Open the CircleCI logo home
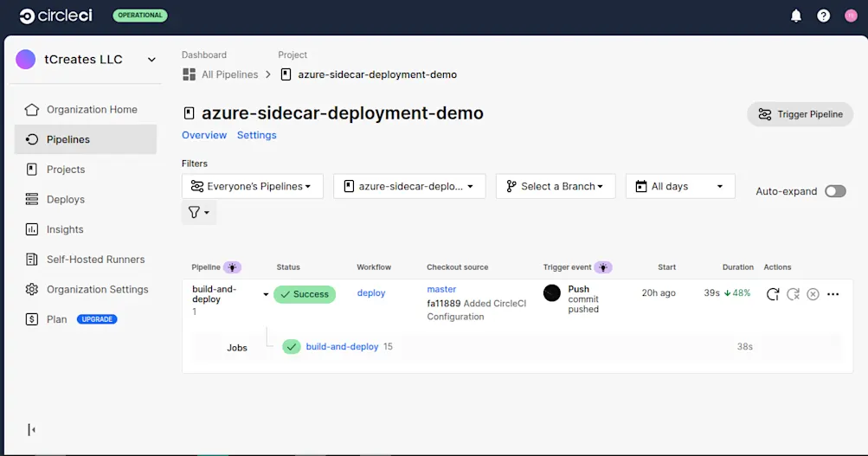Image resolution: width=868 pixels, height=456 pixels. (56, 16)
